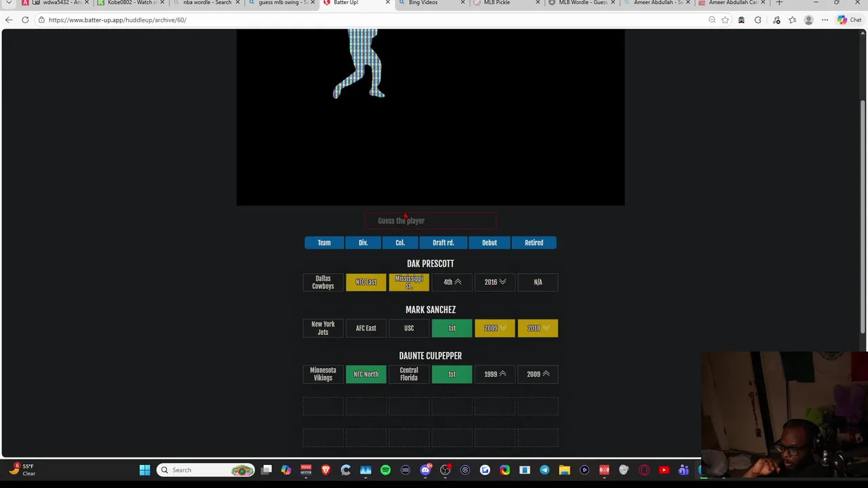This screenshot has height=488, width=868.
Task: Open the favorites list icon
Action: tap(792, 20)
